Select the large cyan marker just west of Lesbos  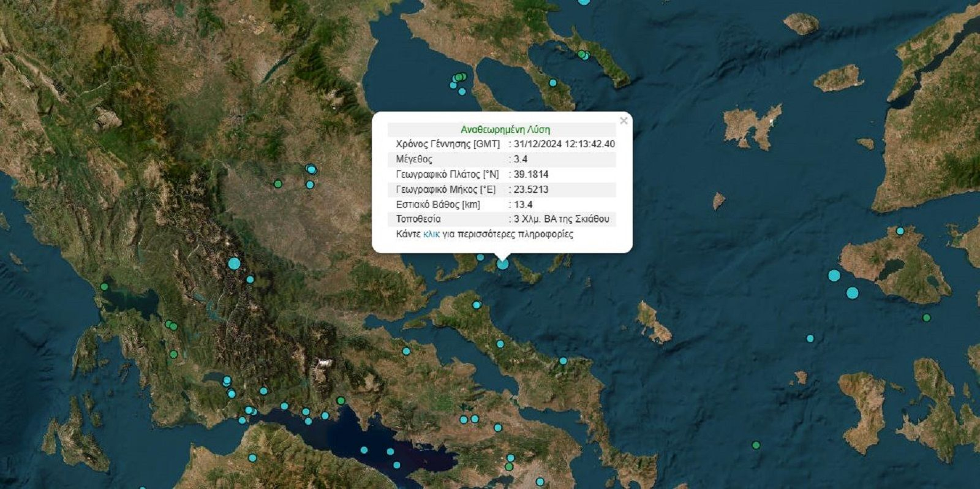tap(834, 276)
